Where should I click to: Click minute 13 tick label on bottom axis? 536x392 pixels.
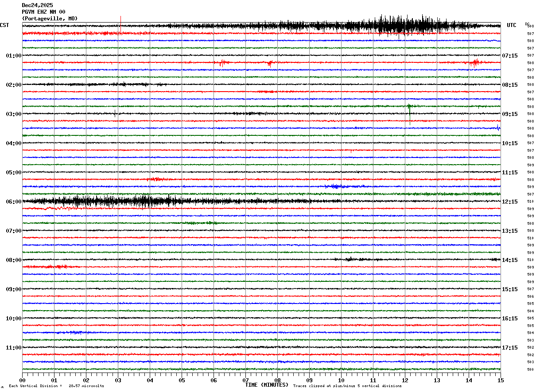437,380
